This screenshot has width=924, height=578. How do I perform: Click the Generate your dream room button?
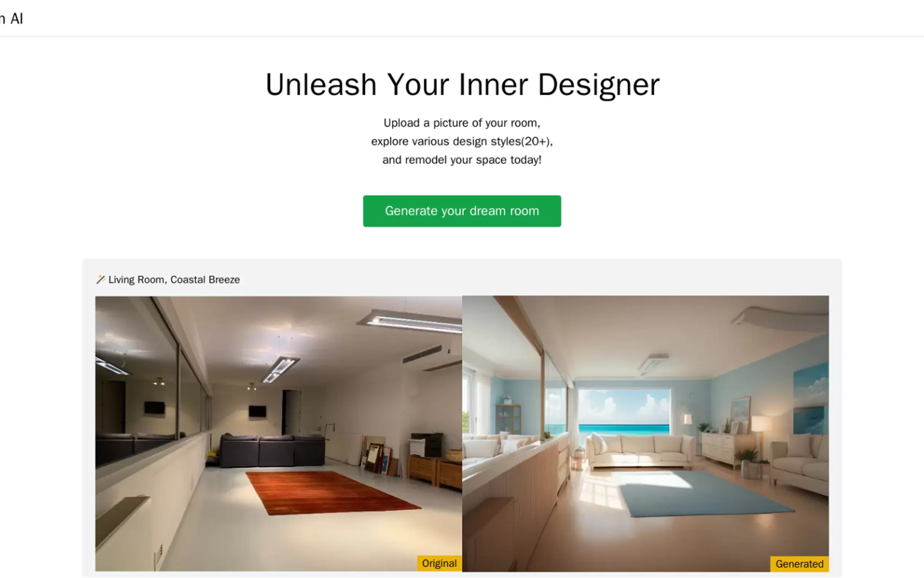click(462, 211)
